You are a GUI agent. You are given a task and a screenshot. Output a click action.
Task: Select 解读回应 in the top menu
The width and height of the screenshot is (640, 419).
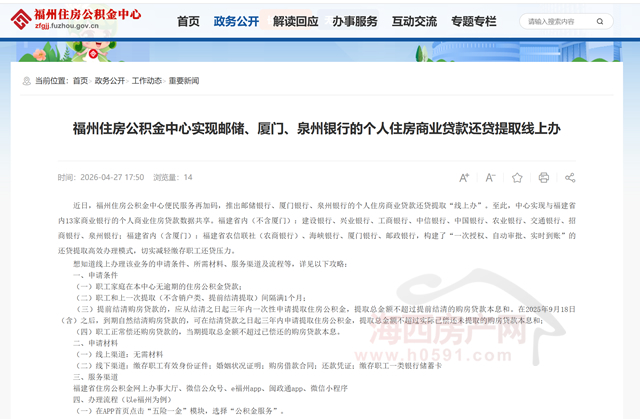pyautogui.click(x=293, y=21)
